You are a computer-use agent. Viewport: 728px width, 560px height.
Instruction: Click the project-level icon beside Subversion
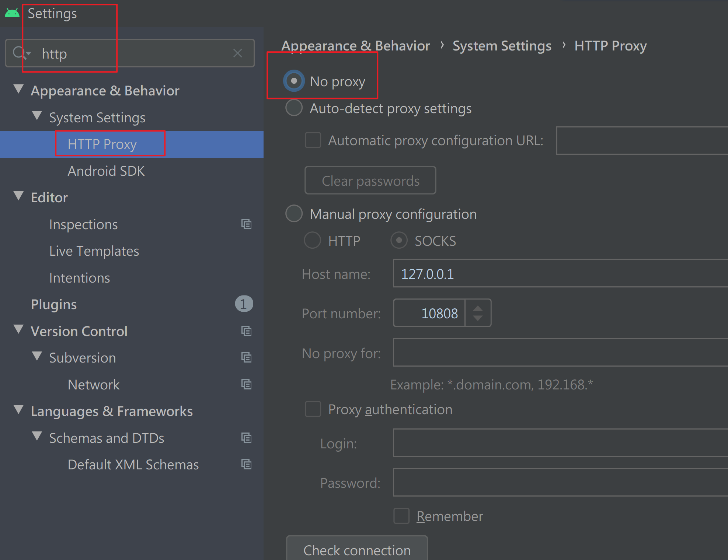(246, 357)
